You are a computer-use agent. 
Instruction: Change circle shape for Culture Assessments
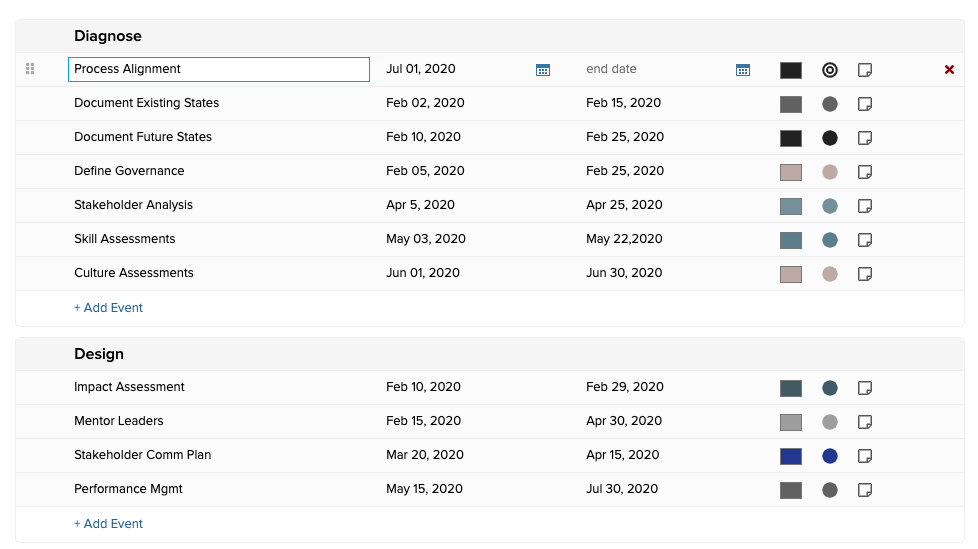(830, 274)
